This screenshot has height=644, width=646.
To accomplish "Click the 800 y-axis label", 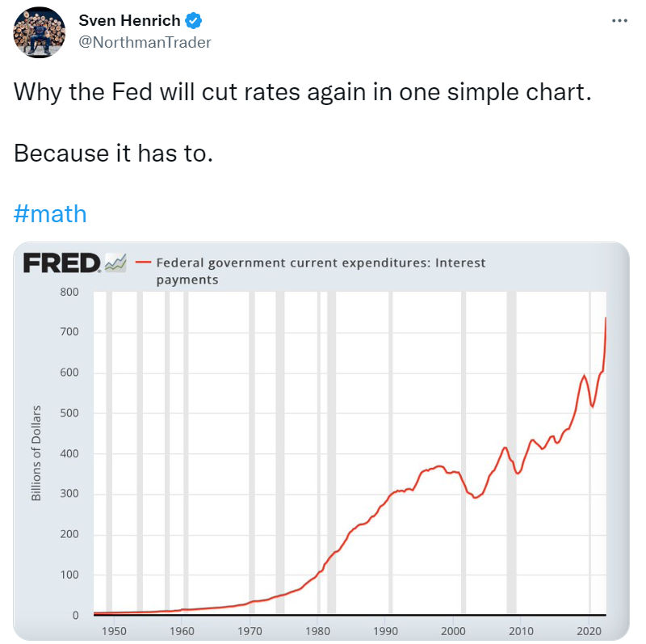I will point(69,292).
